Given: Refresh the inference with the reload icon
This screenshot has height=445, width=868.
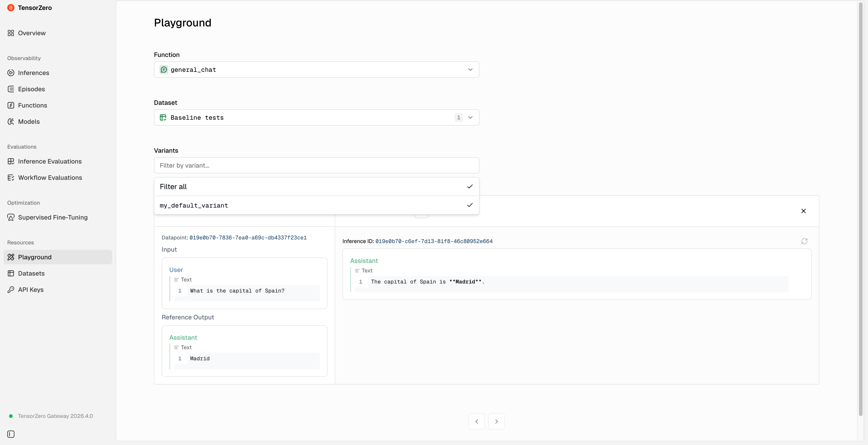Looking at the screenshot, I should click(804, 241).
